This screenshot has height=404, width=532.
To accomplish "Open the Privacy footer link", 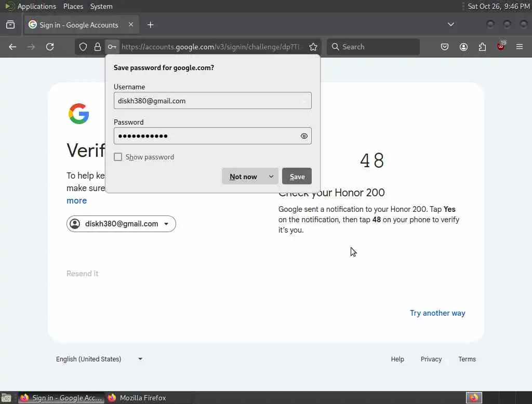I will click(431, 359).
